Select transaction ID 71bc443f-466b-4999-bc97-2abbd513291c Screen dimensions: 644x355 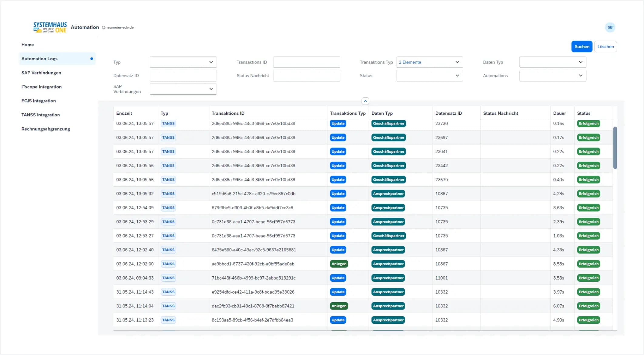(x=253, y=278)
